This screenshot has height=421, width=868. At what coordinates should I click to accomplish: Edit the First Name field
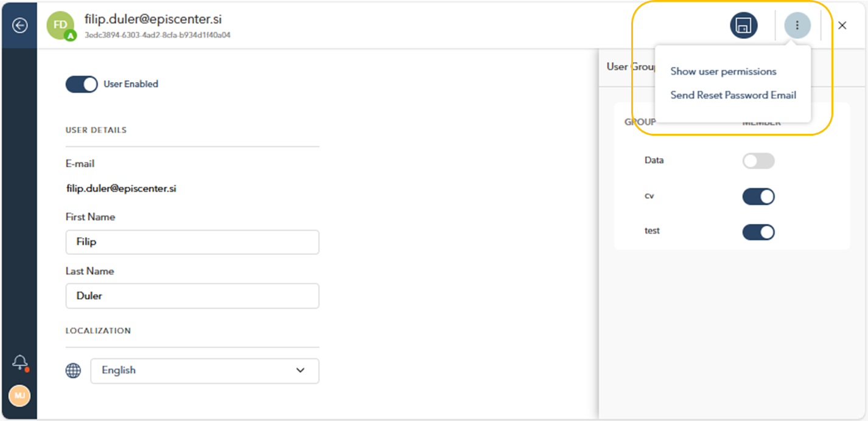point(192,242)
